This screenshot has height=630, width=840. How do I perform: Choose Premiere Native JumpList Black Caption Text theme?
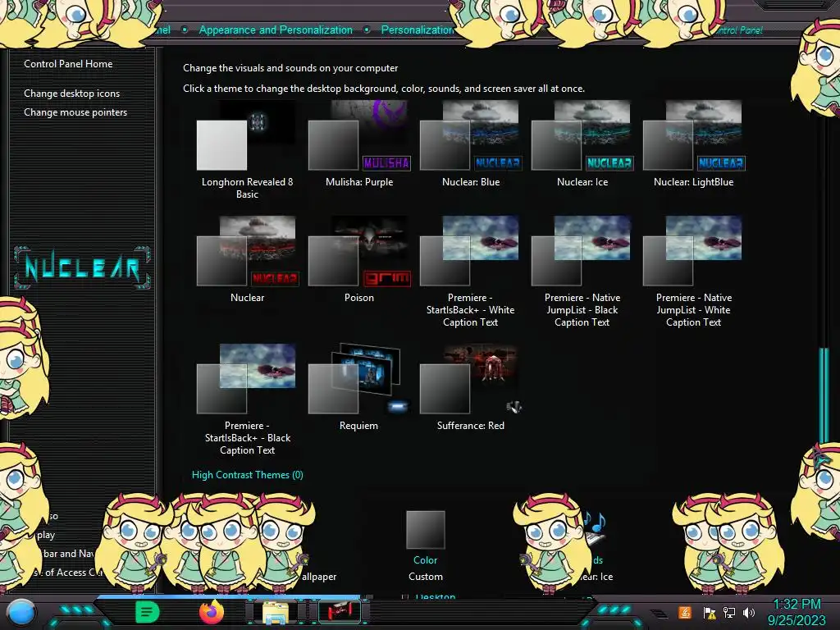point(582,272)
